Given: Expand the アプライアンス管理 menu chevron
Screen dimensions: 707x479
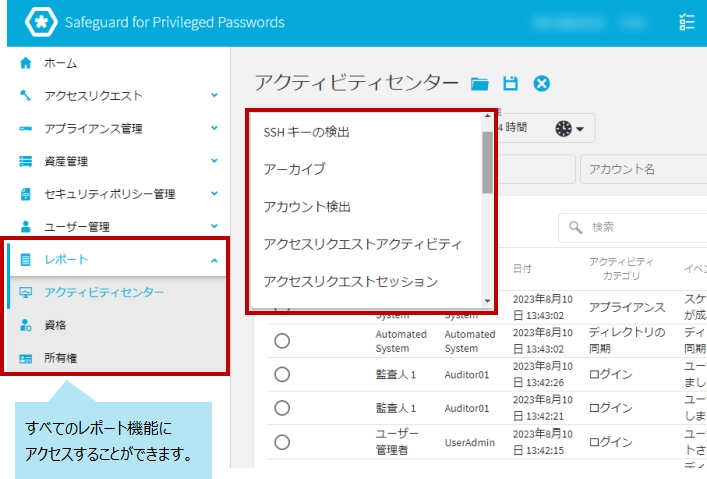Looking at the screenshot, I should pyautogui.click(x=214, y=128).
